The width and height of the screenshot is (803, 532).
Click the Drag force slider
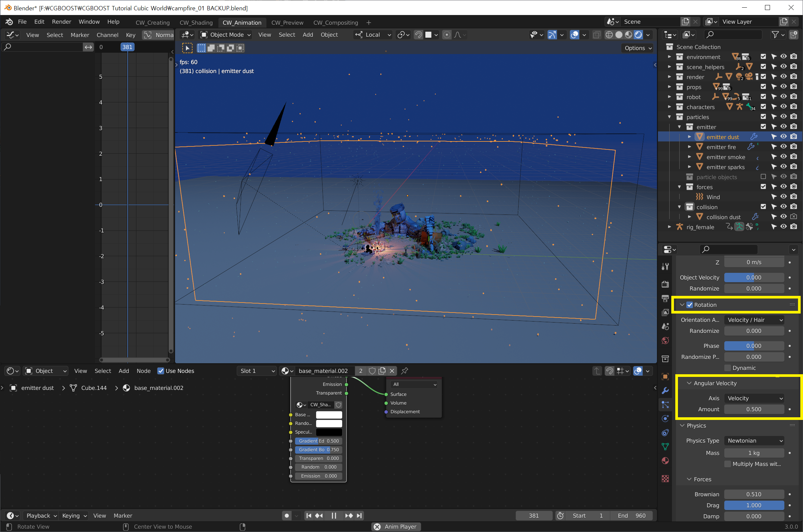coord(754,505)
